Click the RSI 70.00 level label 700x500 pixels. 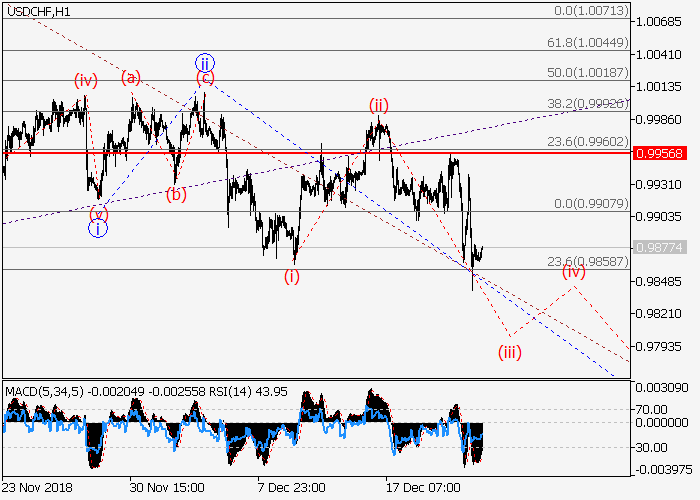pyautogui.click(x=653, y=409)
